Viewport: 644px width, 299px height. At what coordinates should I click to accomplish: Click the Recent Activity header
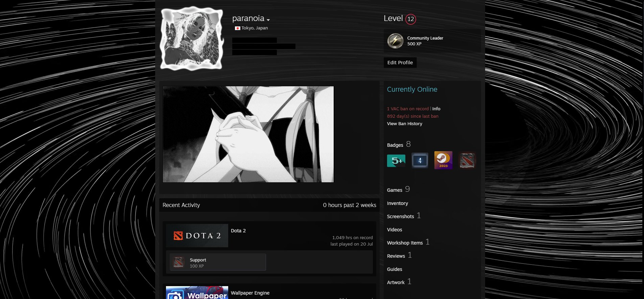click(181, 205)
